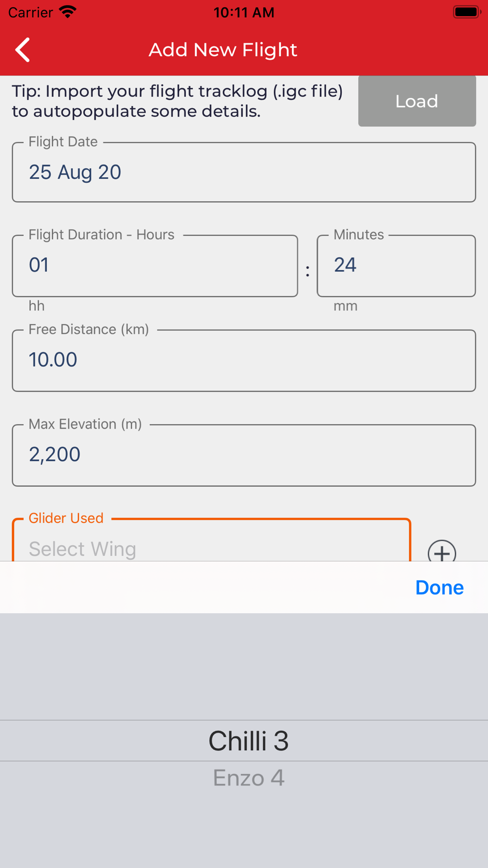
Task: Focus the Max Elevation (m) field
Action: click(x=244, y=455)
